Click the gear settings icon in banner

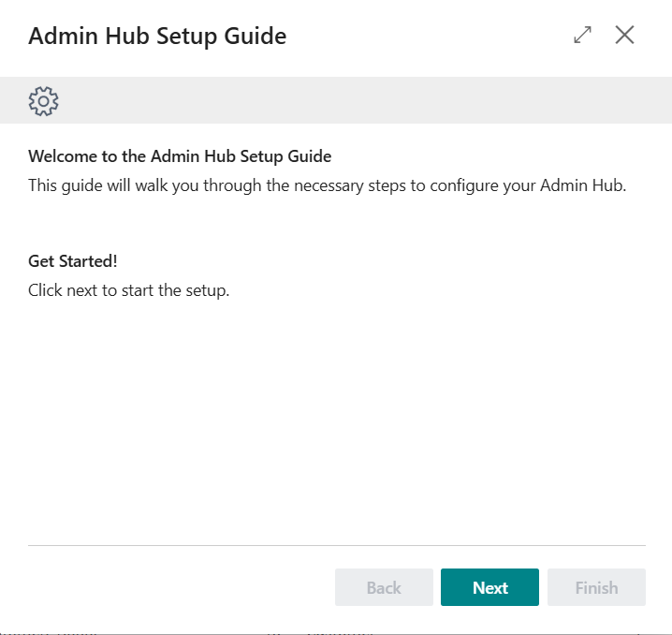[43, 101]
